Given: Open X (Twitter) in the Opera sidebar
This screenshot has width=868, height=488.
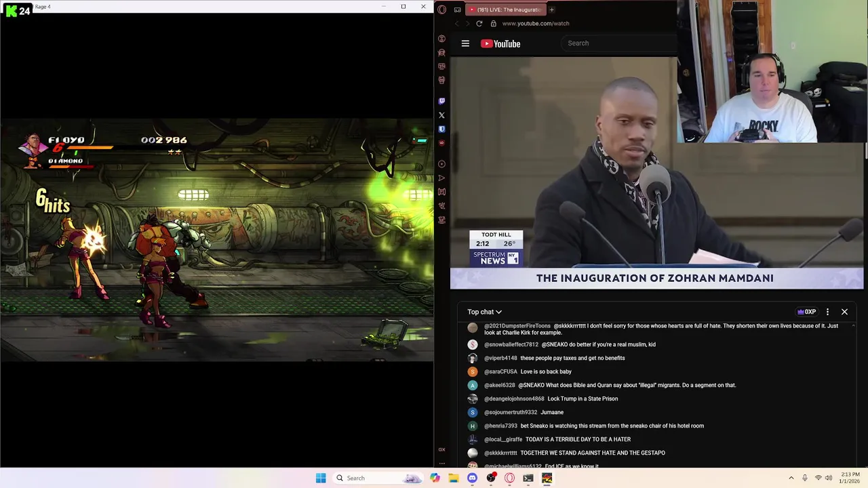Looking at the screenshot, I should [x=441, y=115].
